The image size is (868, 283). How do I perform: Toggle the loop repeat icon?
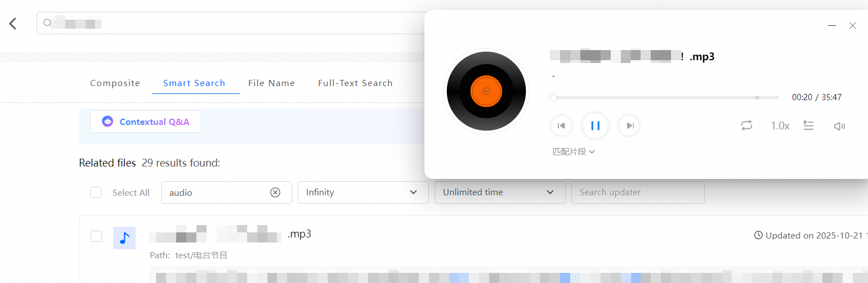746,125
